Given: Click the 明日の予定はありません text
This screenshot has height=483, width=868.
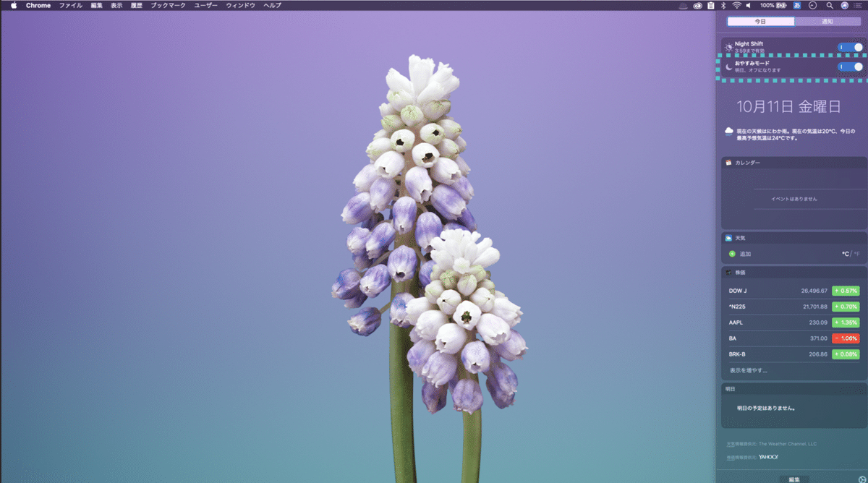Looking at the screenshot, I should (767, 408).
